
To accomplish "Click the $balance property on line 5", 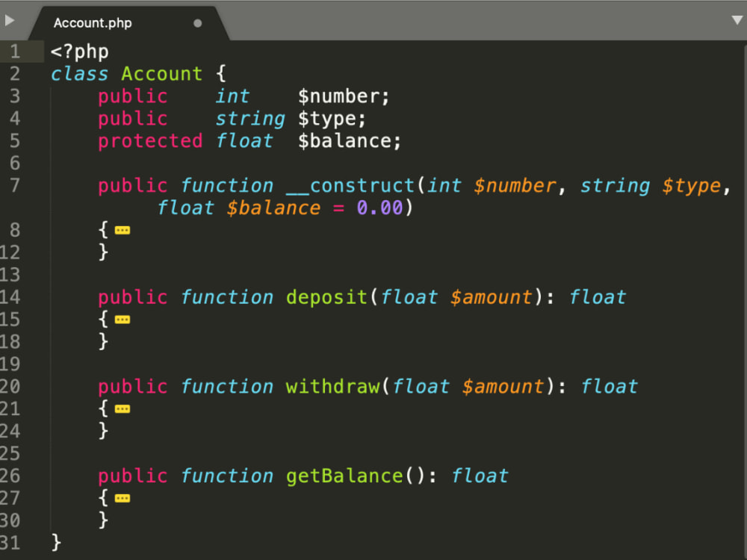I will 350,141.
